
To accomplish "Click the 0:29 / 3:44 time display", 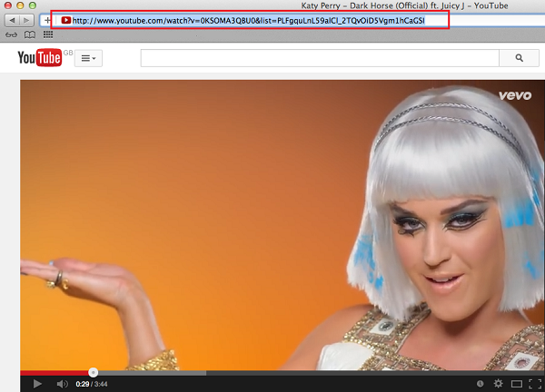I will (92, 384).
